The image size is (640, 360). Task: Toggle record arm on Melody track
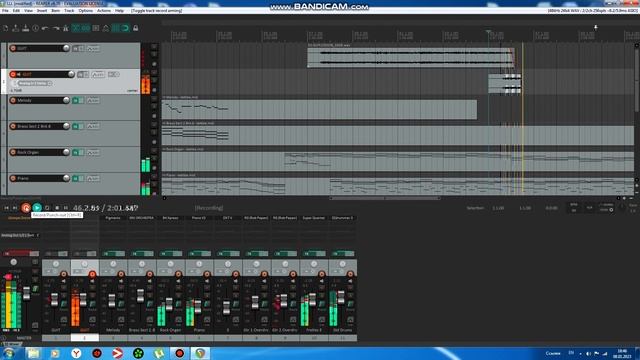(x=13, y=100)
